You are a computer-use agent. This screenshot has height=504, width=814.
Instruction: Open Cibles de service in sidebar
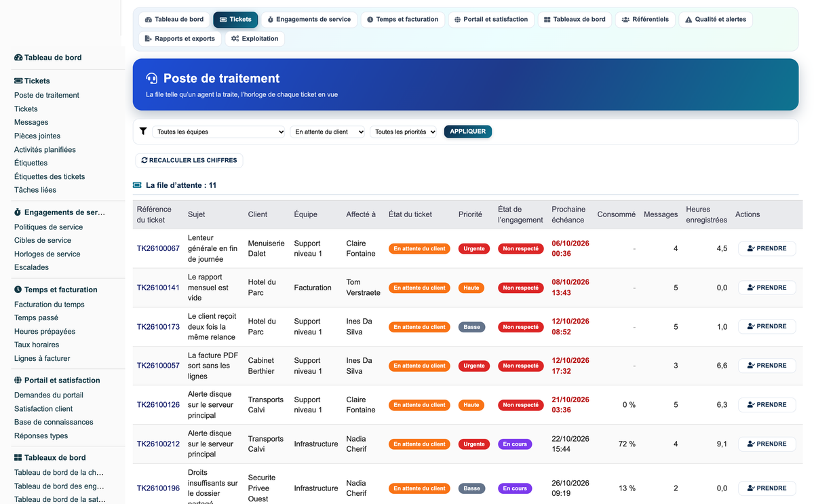pyautogui.click(x=43, y=241)
